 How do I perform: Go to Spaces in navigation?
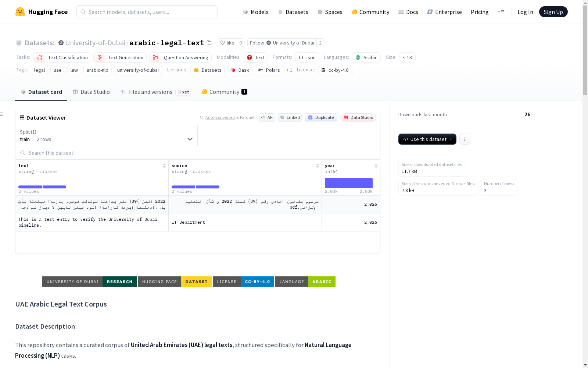tap(330, 12)
